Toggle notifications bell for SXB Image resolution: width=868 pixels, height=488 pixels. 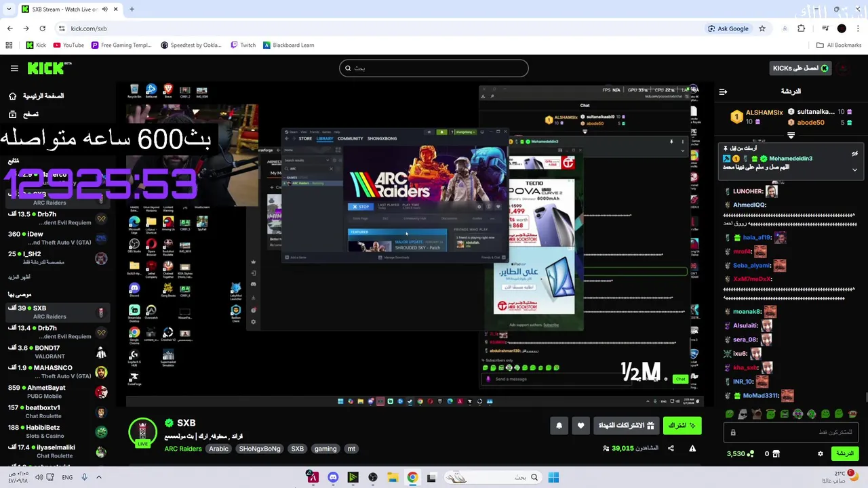[x=559, y=426]
